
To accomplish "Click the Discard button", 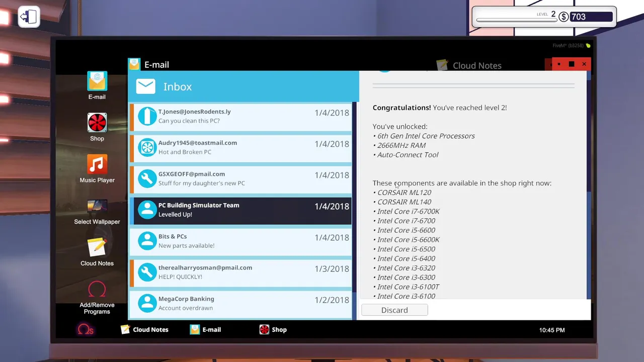I will [394, 310].
